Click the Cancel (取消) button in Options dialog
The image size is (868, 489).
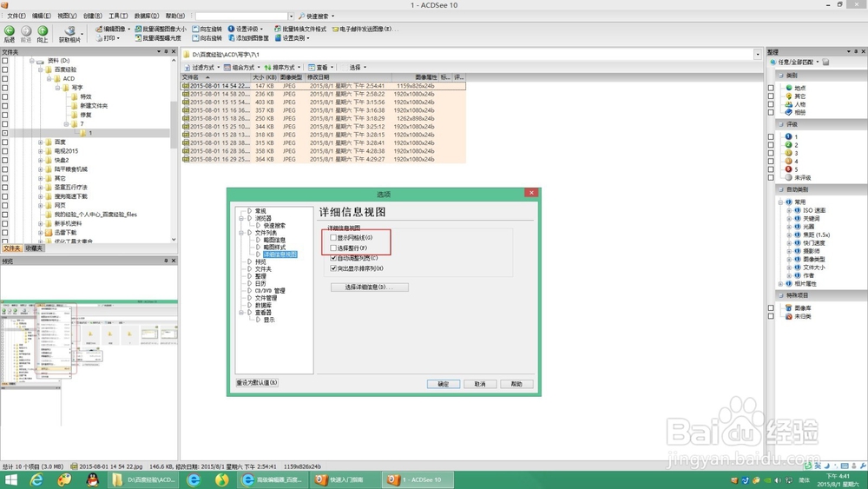click(x=480, y=384)
